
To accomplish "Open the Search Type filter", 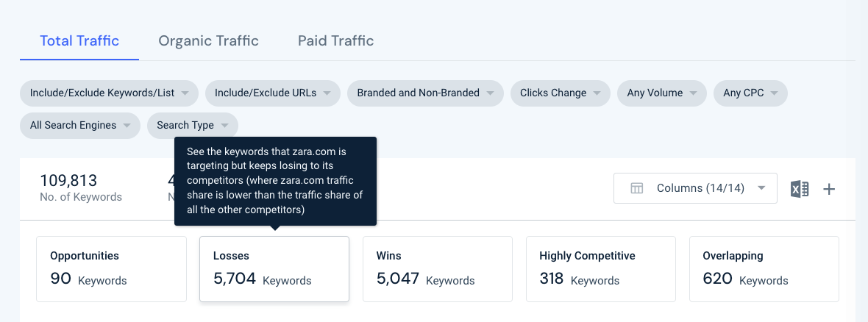I will (193, 125).
